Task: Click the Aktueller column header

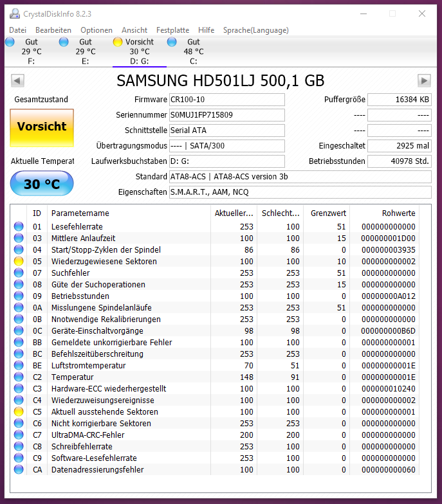Action: [234, 213]
